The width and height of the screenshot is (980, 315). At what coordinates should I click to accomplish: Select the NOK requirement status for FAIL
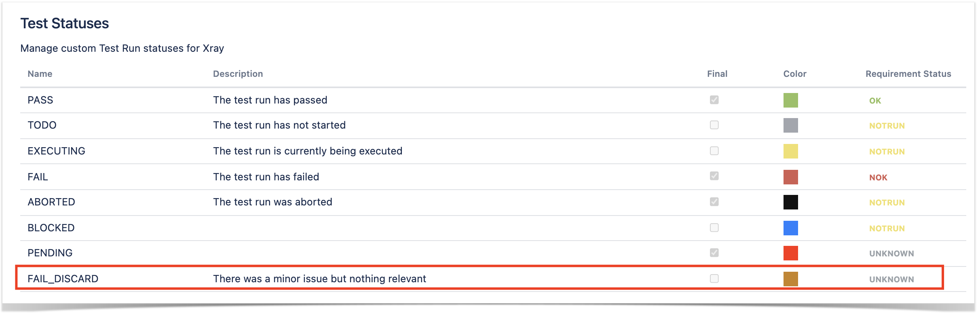point(879,178)
